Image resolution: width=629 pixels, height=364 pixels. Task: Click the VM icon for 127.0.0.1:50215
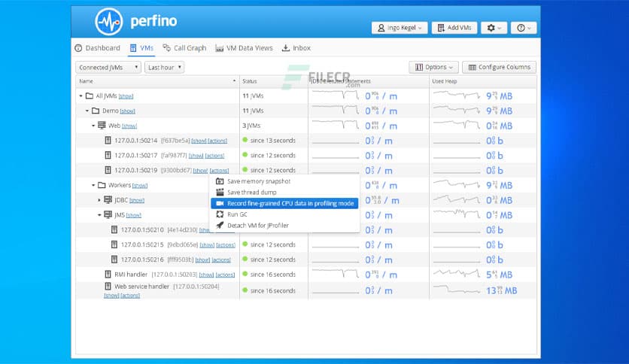114,244
